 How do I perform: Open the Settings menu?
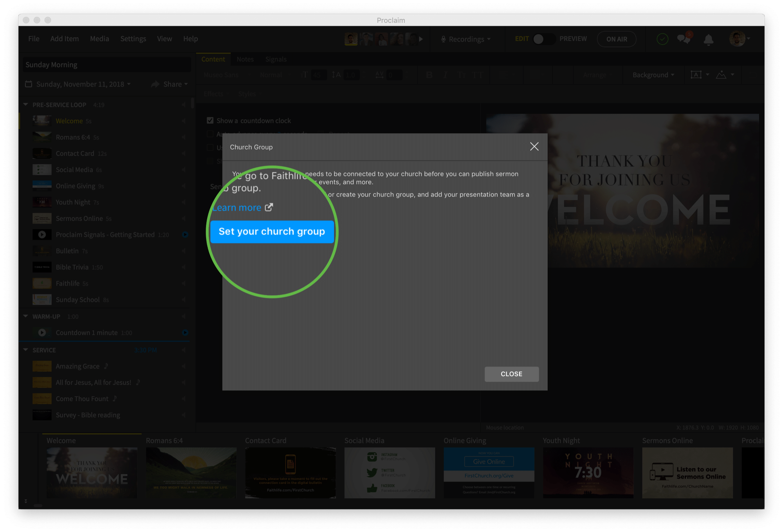(x=133, y=39)
